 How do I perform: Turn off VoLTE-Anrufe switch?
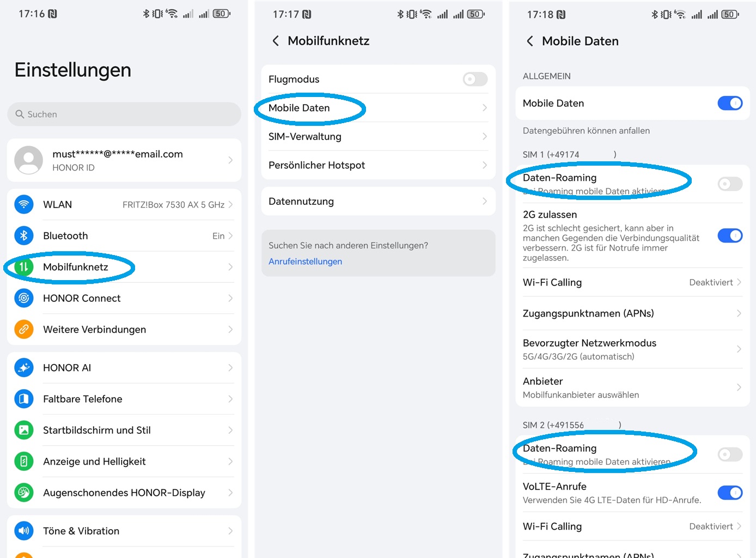click(730, 493)
